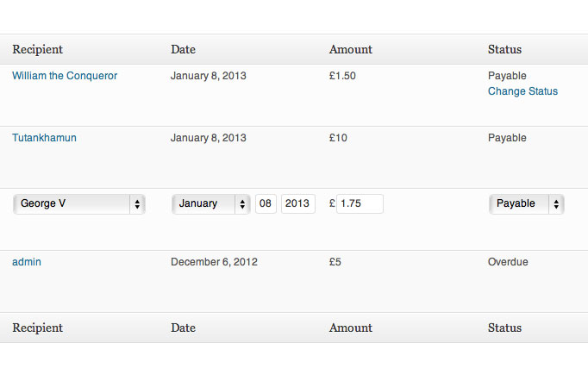Open the January month dropdown
Viewport: 588px width, 387px height.
[210, 204]
